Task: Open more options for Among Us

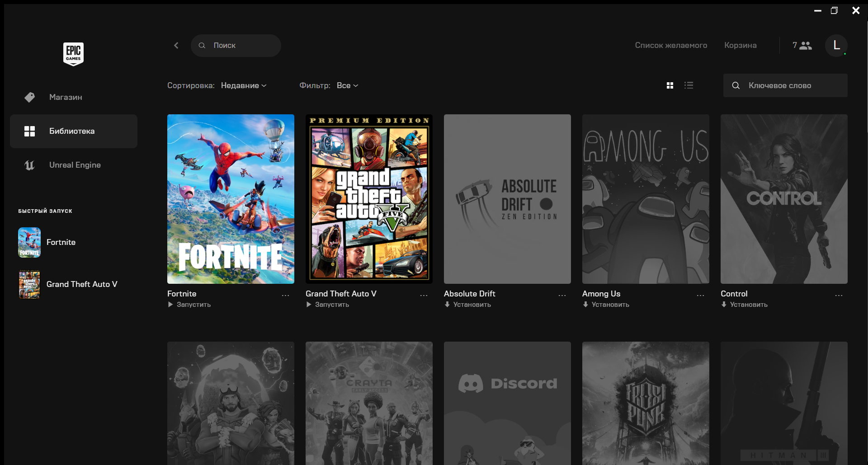Action: [x=700, y=295]
